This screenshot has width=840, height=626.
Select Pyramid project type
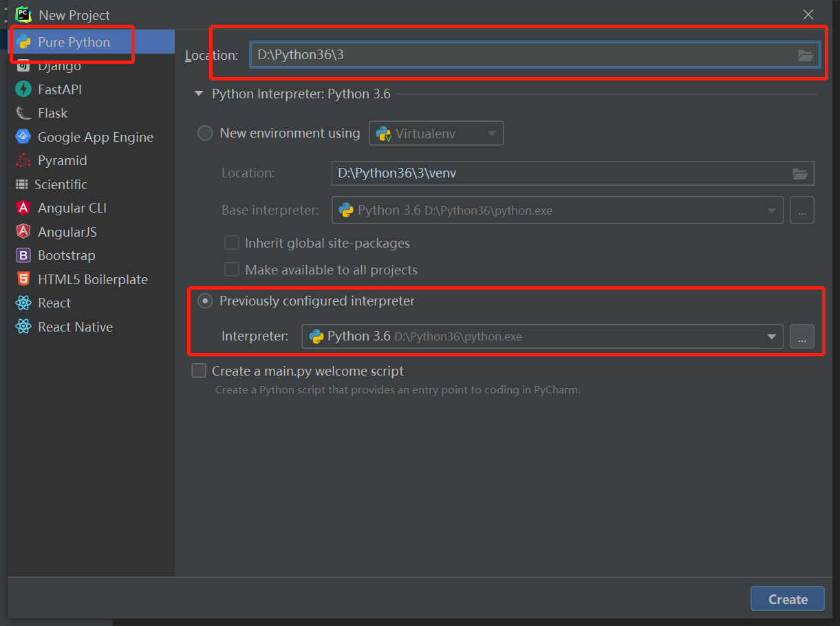click(x=91, y=160)
